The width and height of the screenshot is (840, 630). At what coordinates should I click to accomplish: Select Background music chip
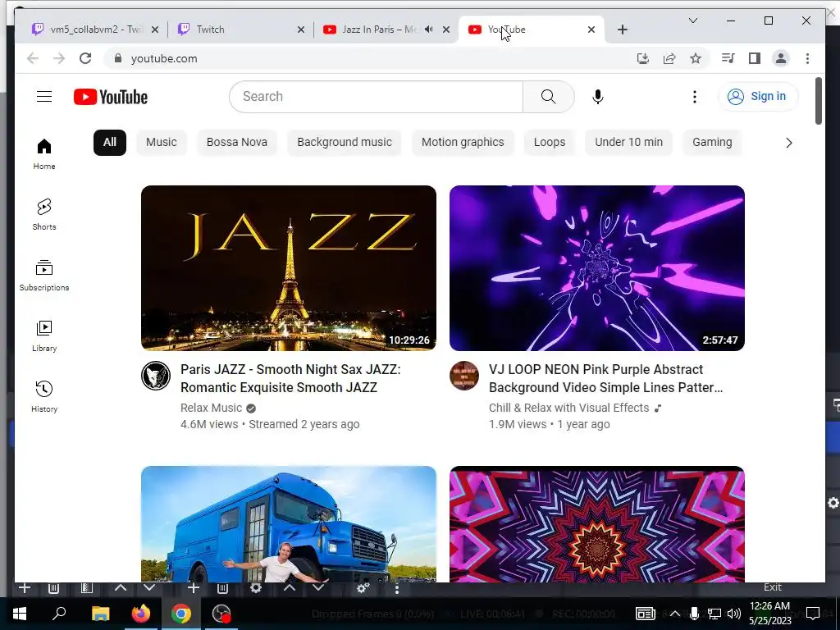pyautogui.click(x=345, y=143)
